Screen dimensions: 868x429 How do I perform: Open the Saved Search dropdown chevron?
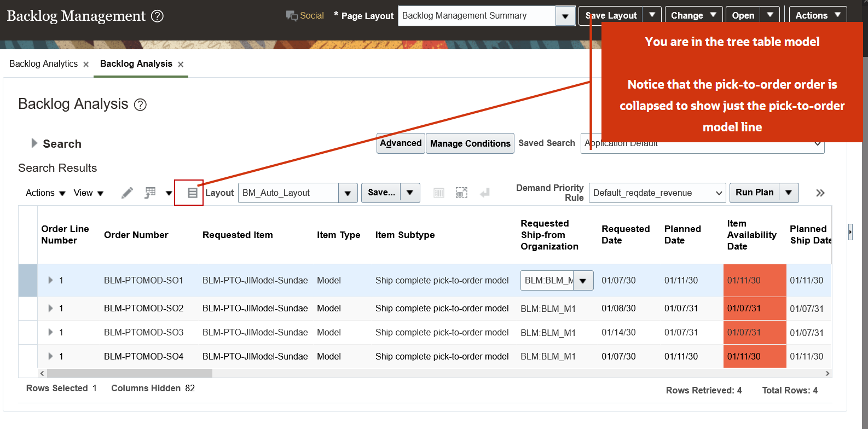(818, 143)
